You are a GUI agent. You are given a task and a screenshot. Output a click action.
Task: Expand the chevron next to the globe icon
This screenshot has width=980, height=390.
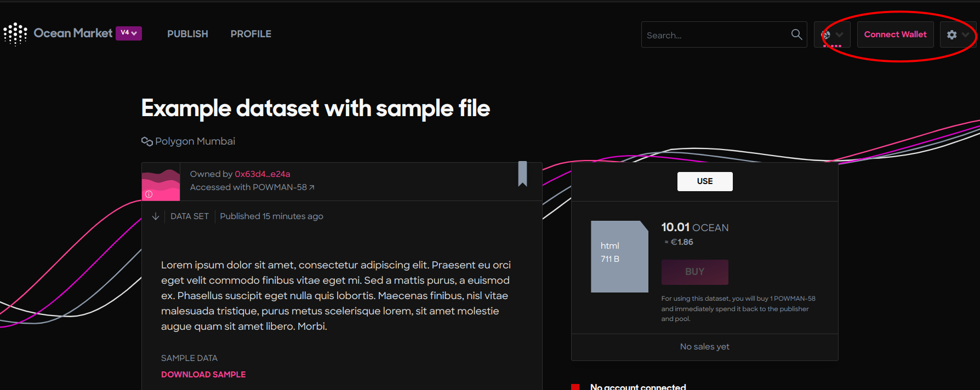point(839,35)
